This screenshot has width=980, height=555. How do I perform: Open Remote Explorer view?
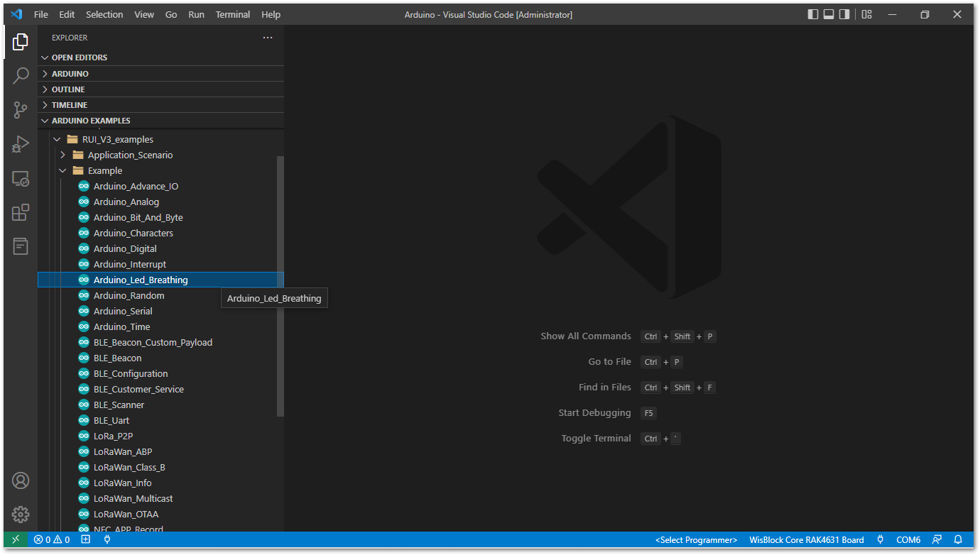click(x=21, y=178)
